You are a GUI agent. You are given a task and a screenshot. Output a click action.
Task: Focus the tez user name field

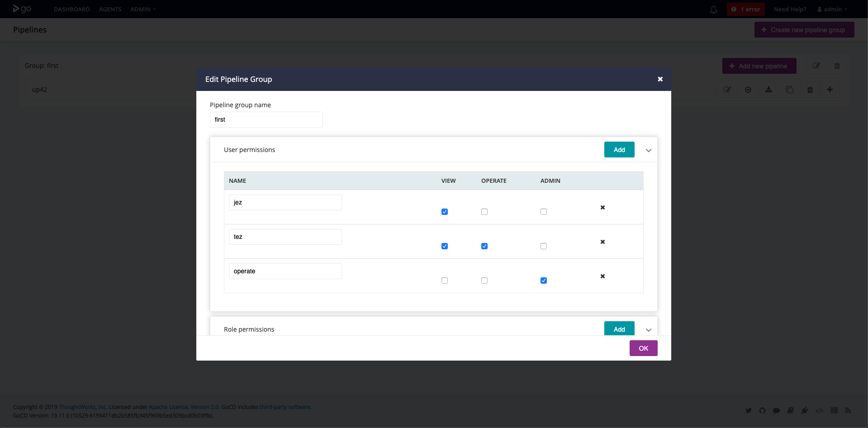[x=285, y=237]
